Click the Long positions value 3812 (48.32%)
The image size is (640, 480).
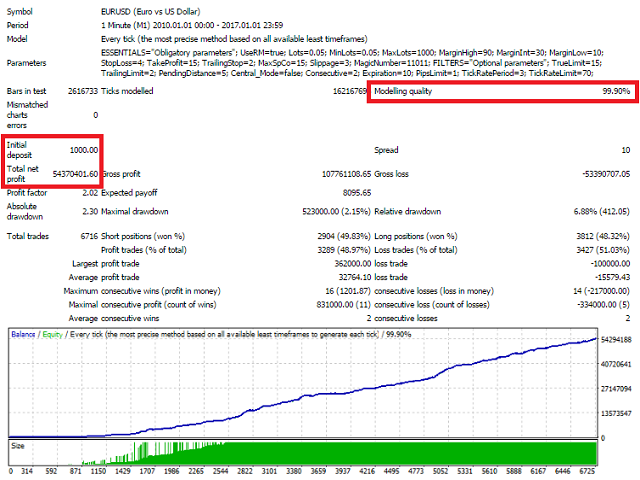[603, 236]
